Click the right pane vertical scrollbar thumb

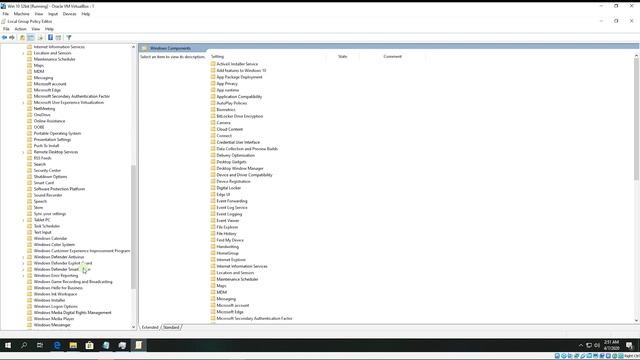coord(636,119)
